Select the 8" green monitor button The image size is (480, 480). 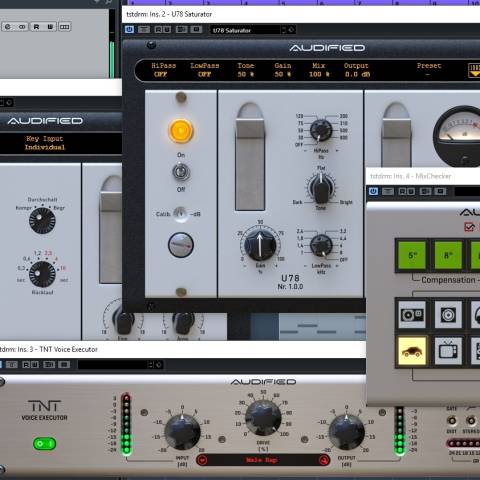tap(448, 256)
